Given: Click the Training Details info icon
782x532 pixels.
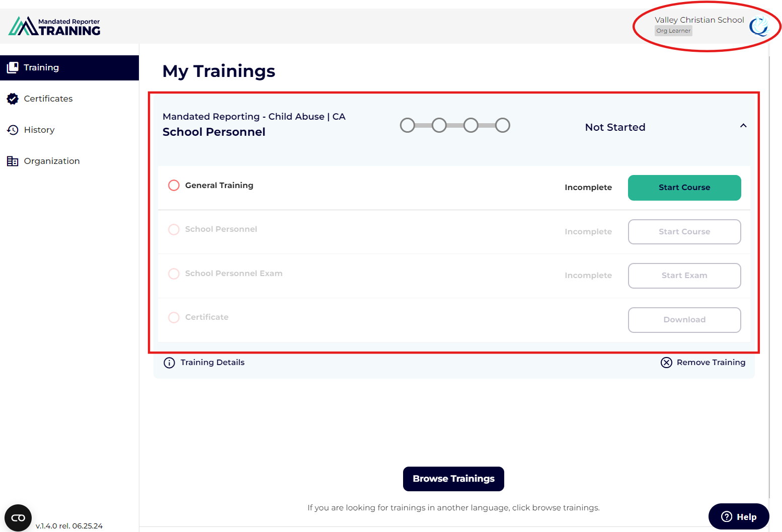Looking at the screenshot, I should [x=170, y=363].
